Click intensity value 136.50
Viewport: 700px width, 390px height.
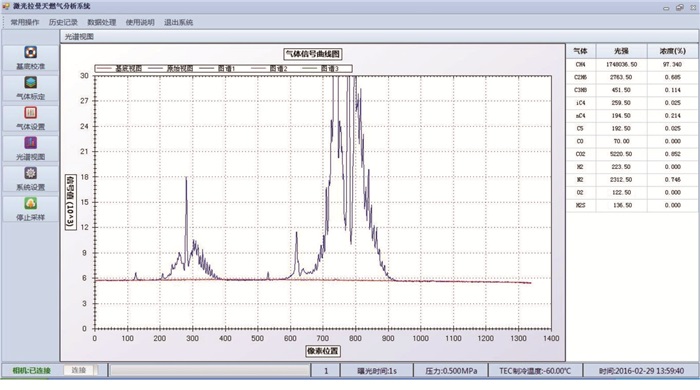tap(621, 206)
